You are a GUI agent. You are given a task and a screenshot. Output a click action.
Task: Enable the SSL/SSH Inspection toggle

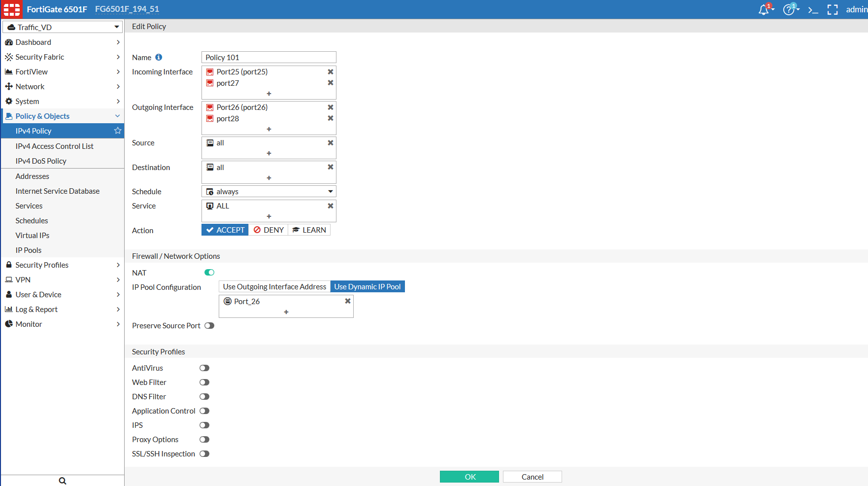[204, 453]
